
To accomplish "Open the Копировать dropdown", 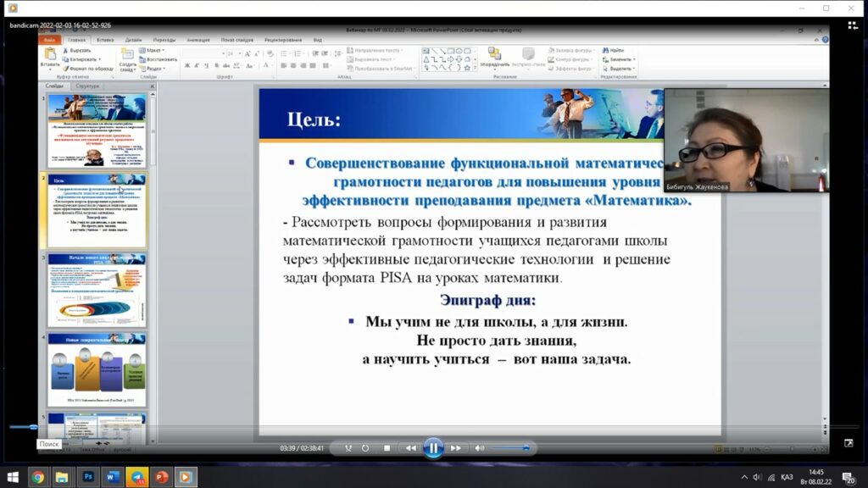I will tap(81, 59).
